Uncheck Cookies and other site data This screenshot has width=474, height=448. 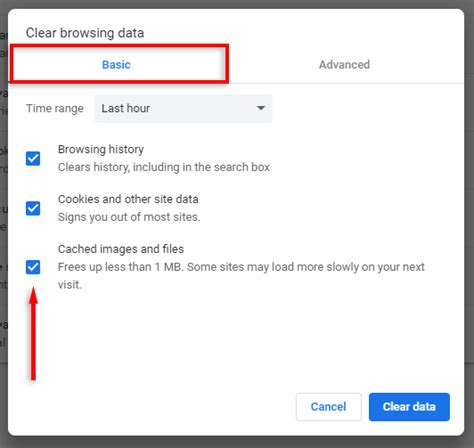click(33, 208)
